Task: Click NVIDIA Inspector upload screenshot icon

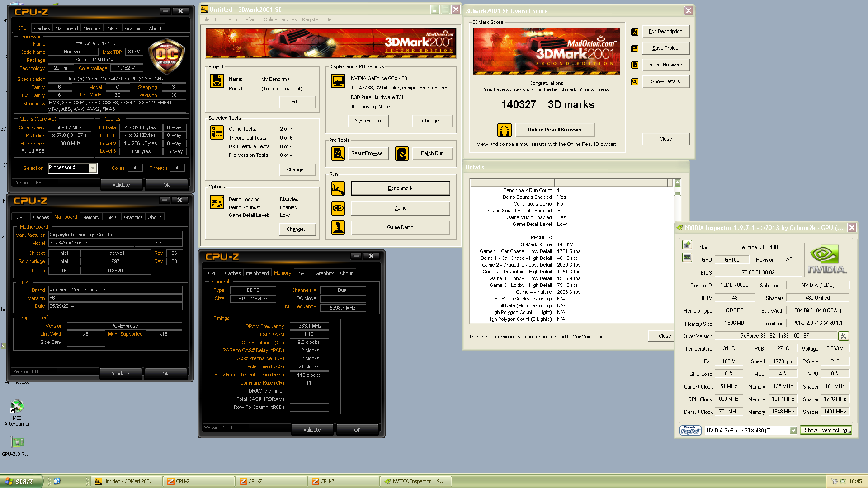Action: coord(687,245)
